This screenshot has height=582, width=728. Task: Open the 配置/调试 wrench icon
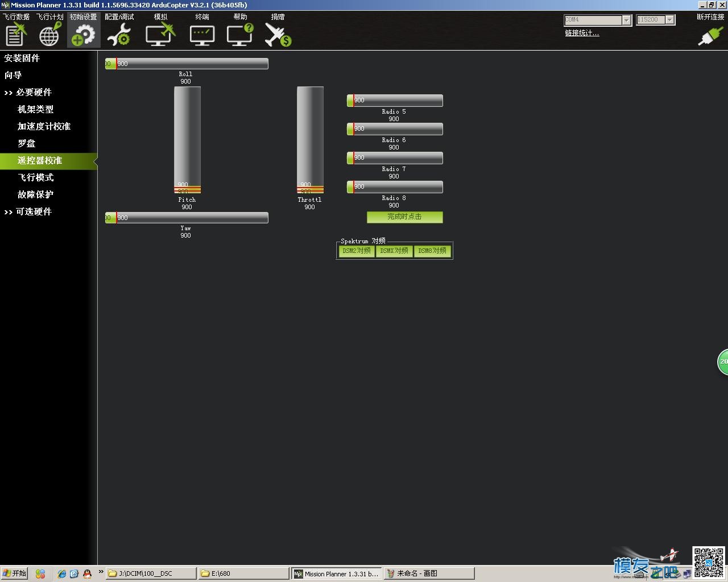tap(119, 34)
